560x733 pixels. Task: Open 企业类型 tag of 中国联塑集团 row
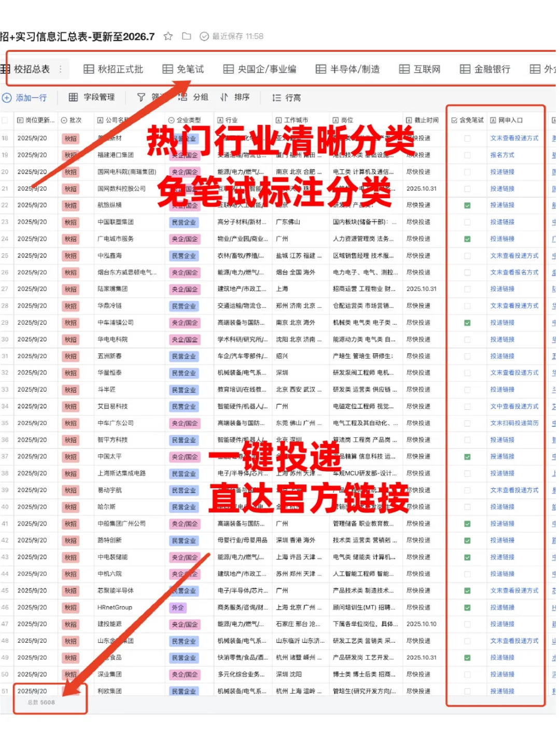pos(184,223)
